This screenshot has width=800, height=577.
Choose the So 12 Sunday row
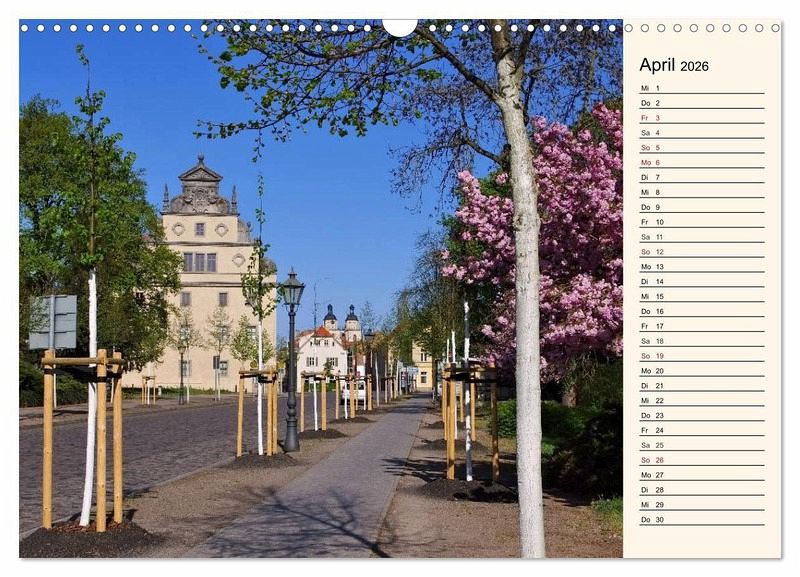coord(701,252)
